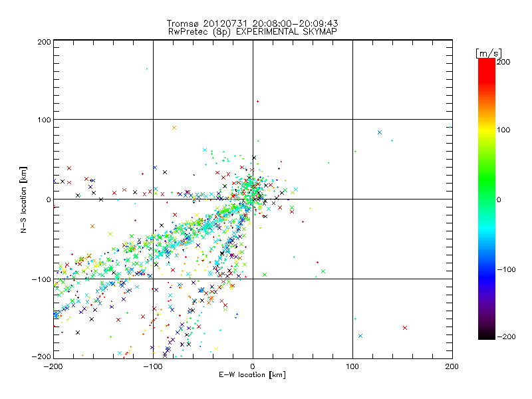This screenshot has width=532, height=399.
Task: Click the orange X marker near 90 km north
Action: (x=174, y=128)
